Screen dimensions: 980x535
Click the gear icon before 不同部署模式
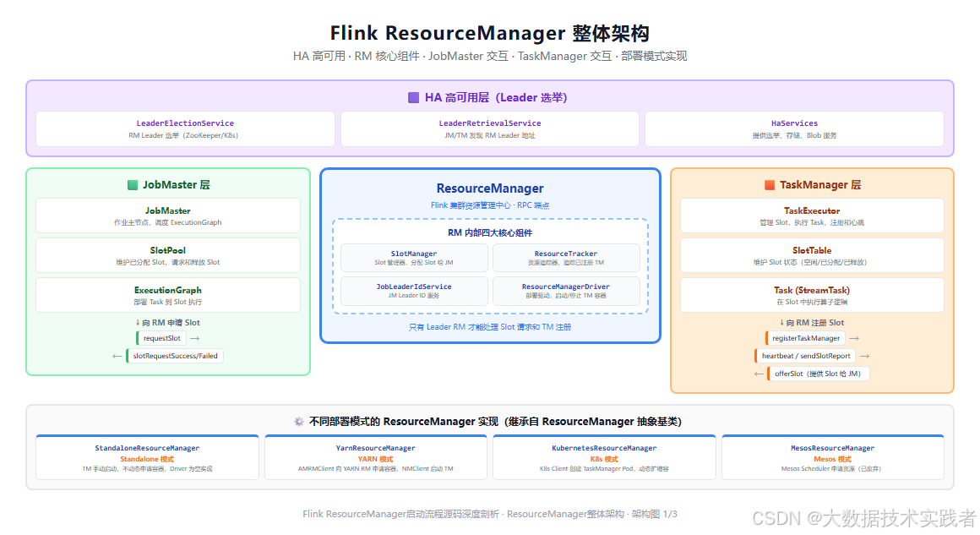[x=299, y=422]
